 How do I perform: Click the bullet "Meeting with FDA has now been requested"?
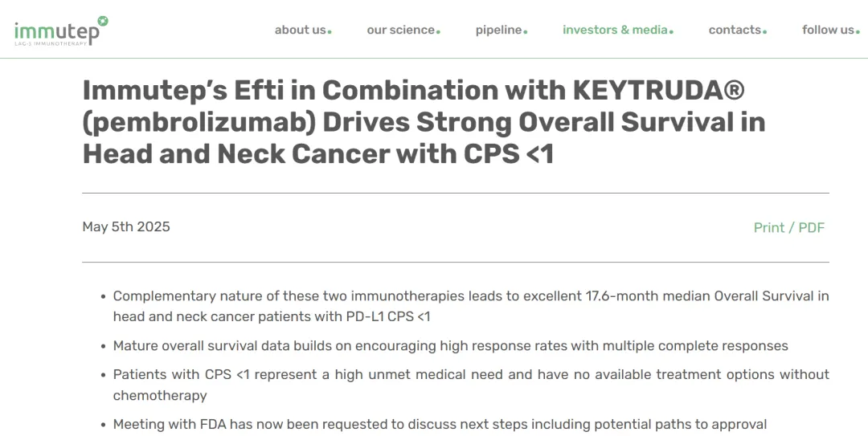click(440, 424)
